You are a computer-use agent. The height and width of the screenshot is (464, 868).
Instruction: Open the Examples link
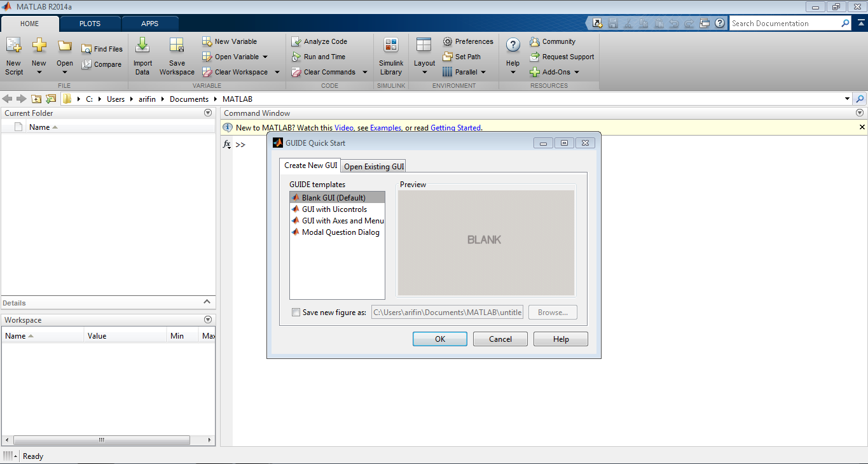click(385, 128)
